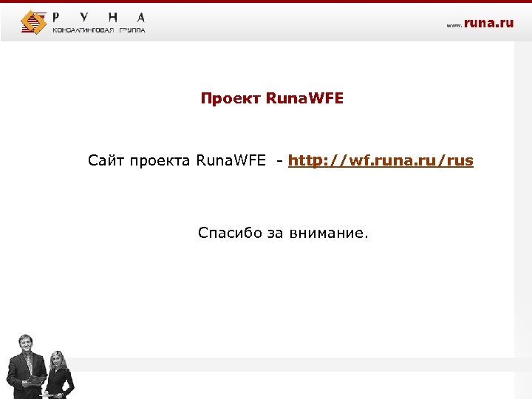532x399 pixels.
Task: Click the text 'Спасибо за внимание.'
Action: pos(283,233)
